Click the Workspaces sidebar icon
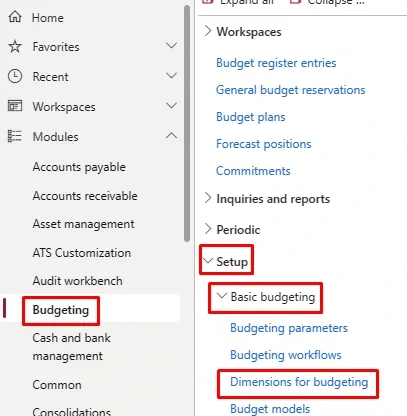This screenshot has width=407, height=416. point(15,106)
